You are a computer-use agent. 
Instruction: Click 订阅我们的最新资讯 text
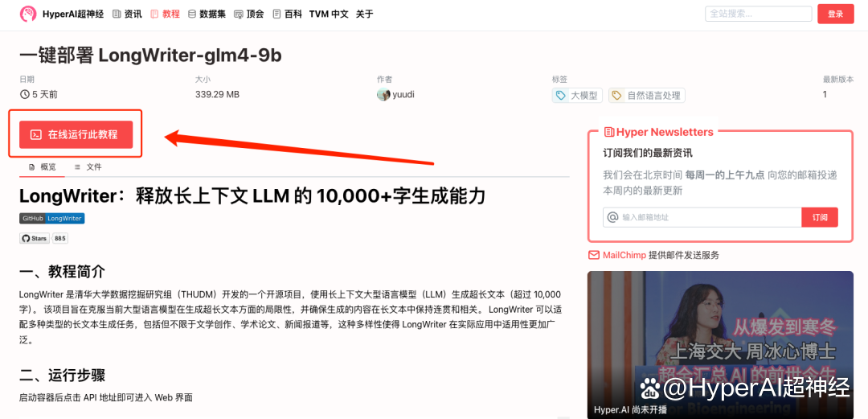pos(648,154)
